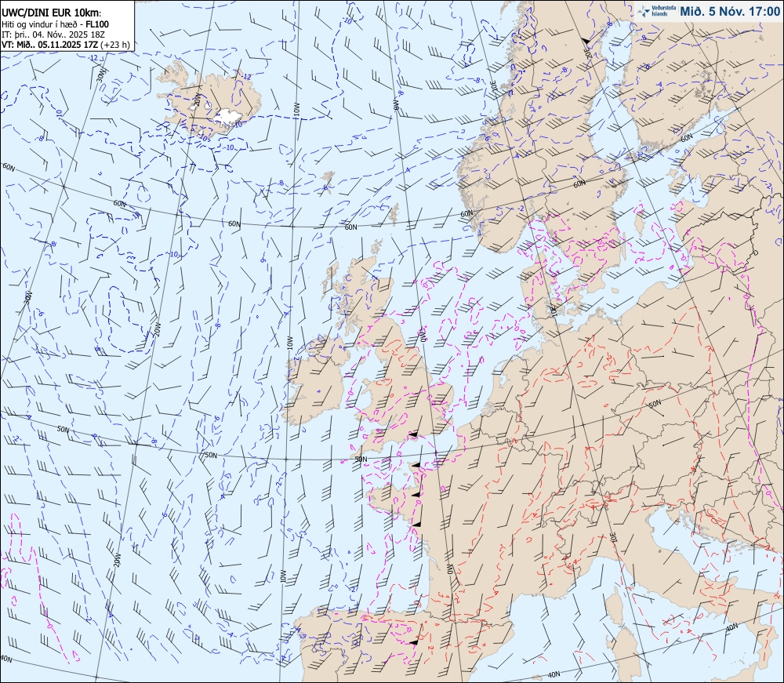Image resolution: width=784 pixels, height=683 pixels.
Task: Click the Shetland Islands on the map
Action: (x=394, y=213)
